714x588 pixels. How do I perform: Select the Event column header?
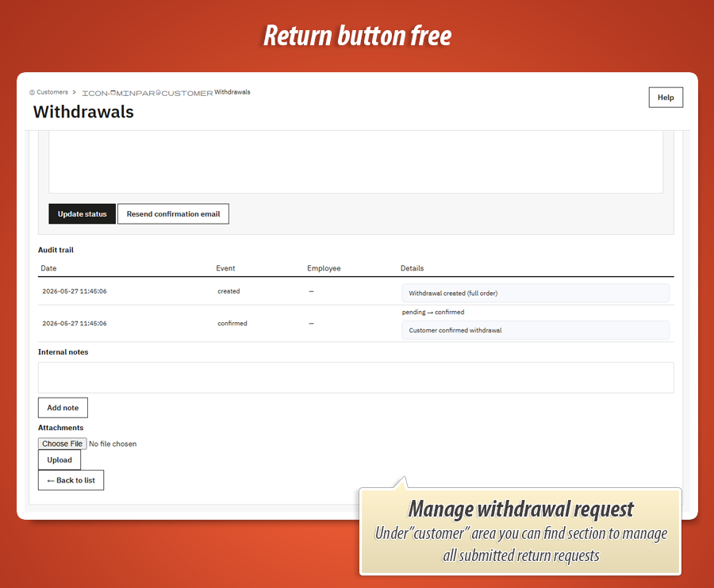225,268
